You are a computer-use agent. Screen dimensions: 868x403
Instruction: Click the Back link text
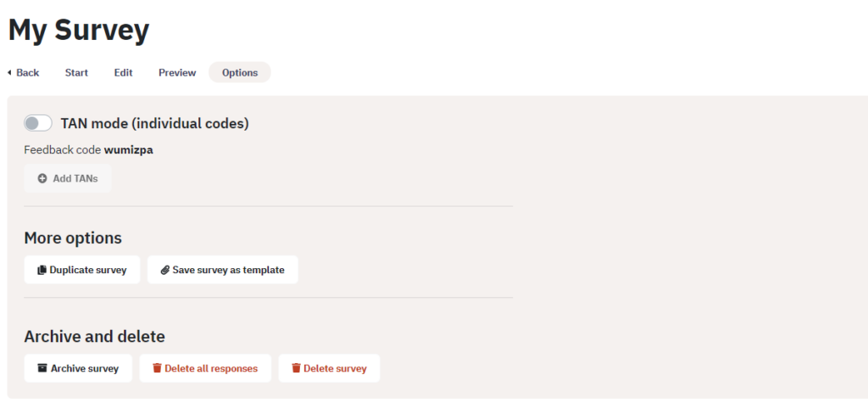[x=28, y=73]
